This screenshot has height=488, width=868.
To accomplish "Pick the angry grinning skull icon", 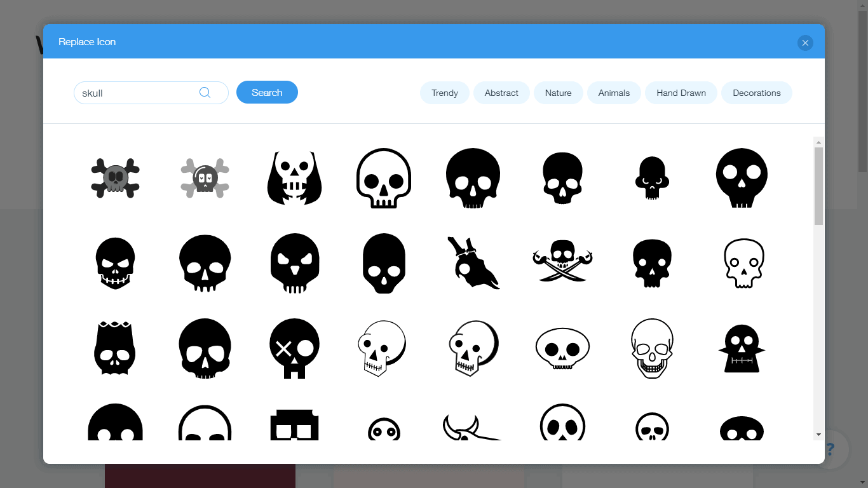I will point(115,263).
